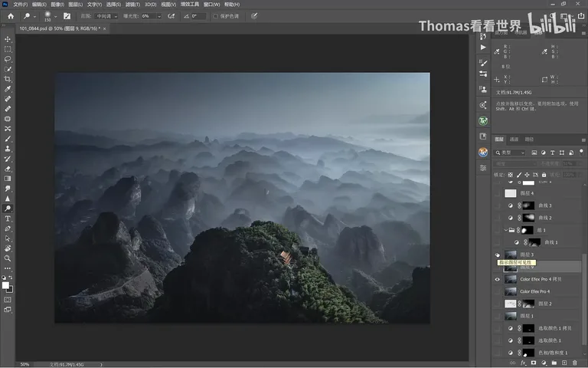
Task: Toggle lock transparent pixels icon
Action: (x=511, y=175)
